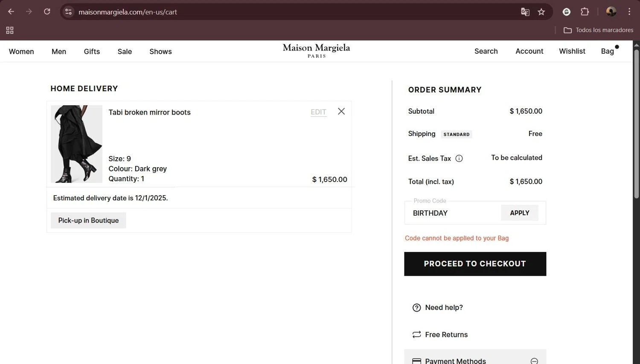Click the To be calculated text
The height and width of the screenshot is (364, 640).
pos(517,158)
